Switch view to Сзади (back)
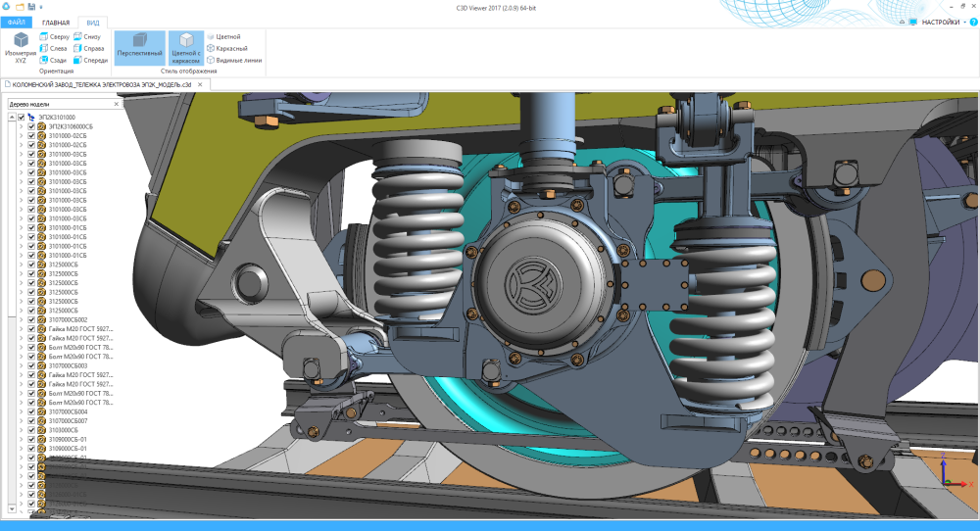 (x=53, y=60)
